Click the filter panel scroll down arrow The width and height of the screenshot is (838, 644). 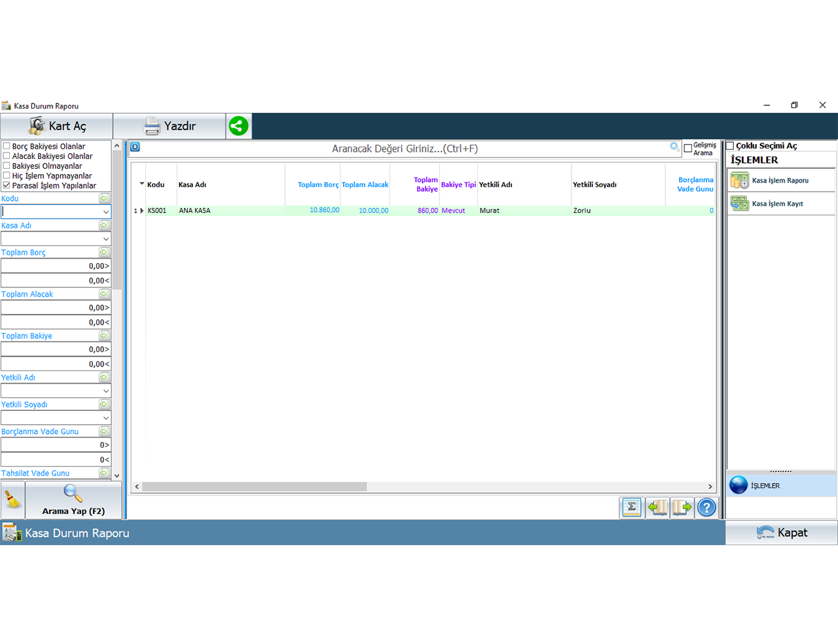pos(117,476)
